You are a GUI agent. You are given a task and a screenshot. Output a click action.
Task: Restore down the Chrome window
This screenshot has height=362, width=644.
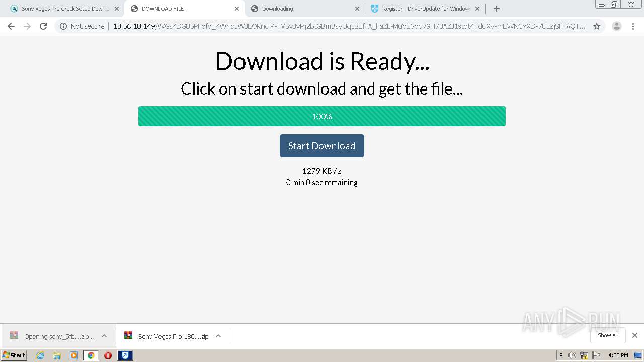click(x=614, y=4)
